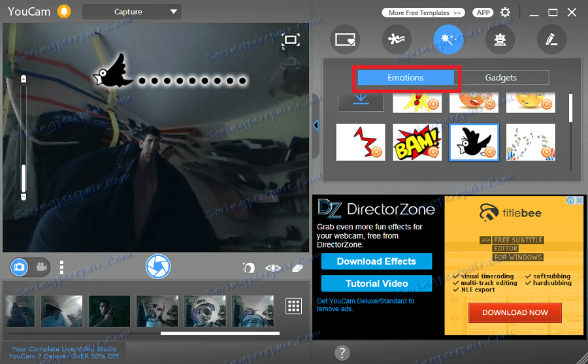Click the DOWNLOAD NOW ad button

515,312
